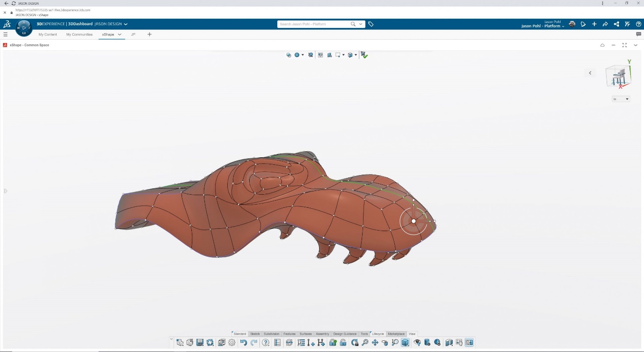Screen dimensions: 644x352
Task: Click the network share icon in header
Action: point(616,24)
